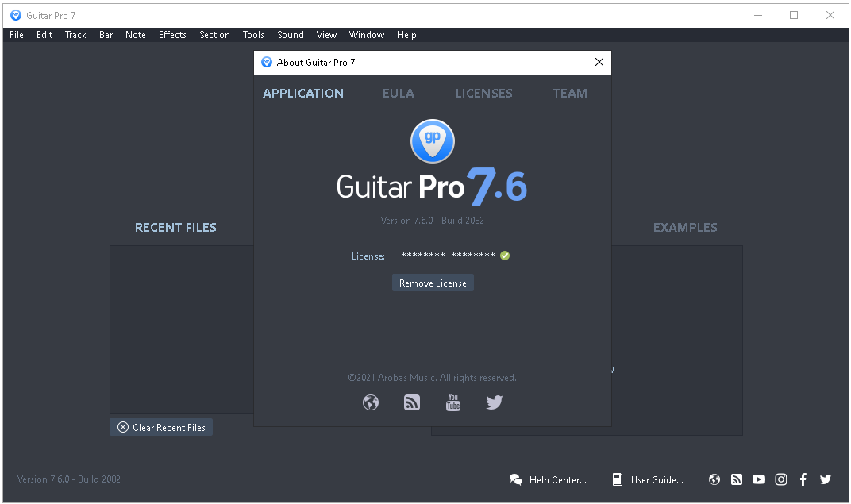851x504 pixels.
Task: Click the Remove License button
Action: point(433,283)
